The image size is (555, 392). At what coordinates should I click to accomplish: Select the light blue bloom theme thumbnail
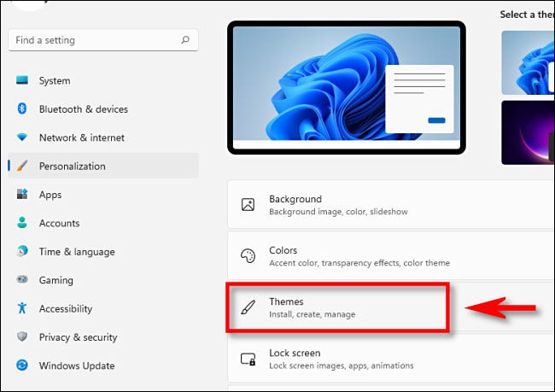[528, 62]
